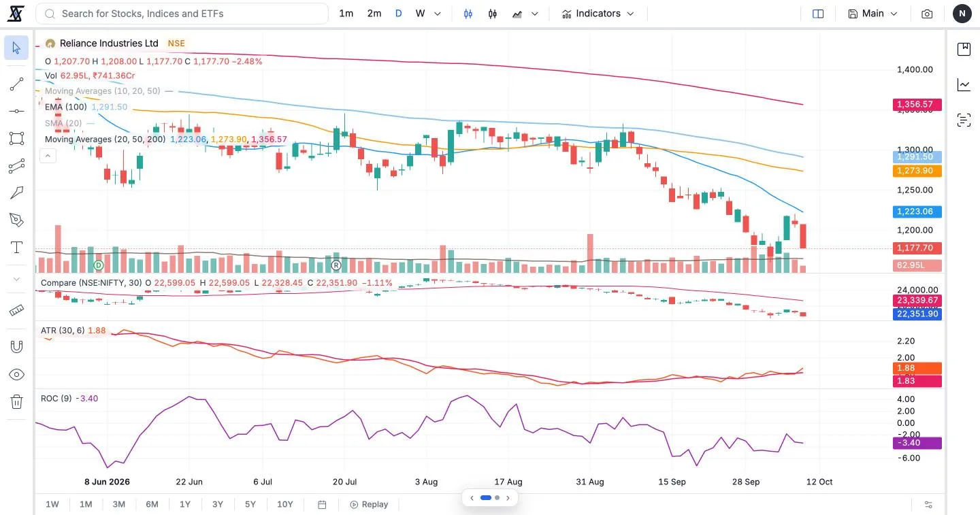The width and height of the screenshot is (980, 515).
Task: Set chart range to 1W
Action: click(52, 504)
